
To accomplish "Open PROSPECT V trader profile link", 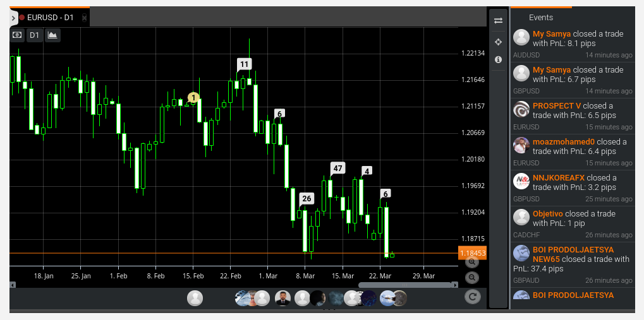I will [x=557, y=105].
